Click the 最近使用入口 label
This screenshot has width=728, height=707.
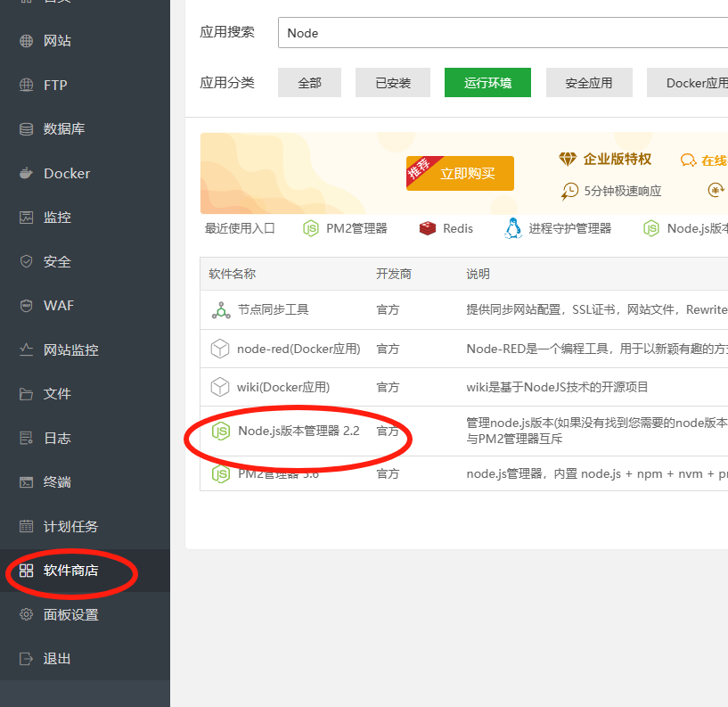point(240,228)
